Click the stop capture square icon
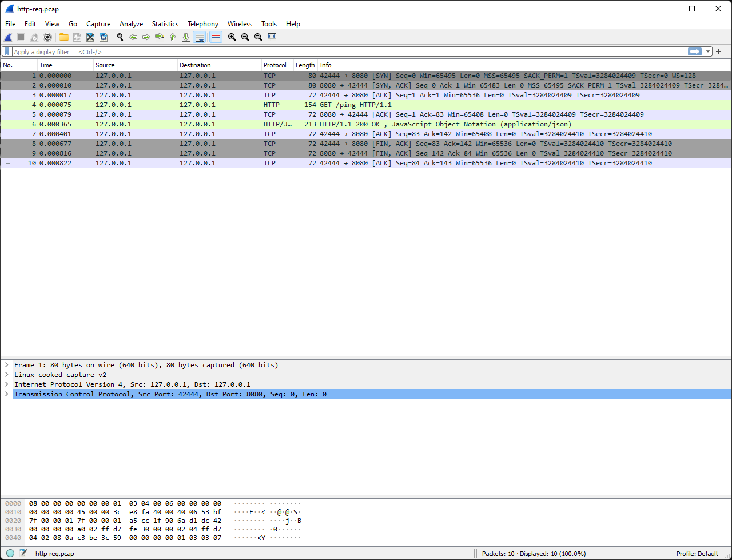This screenshot has width=732, height=560. click(x=21, y=37)
